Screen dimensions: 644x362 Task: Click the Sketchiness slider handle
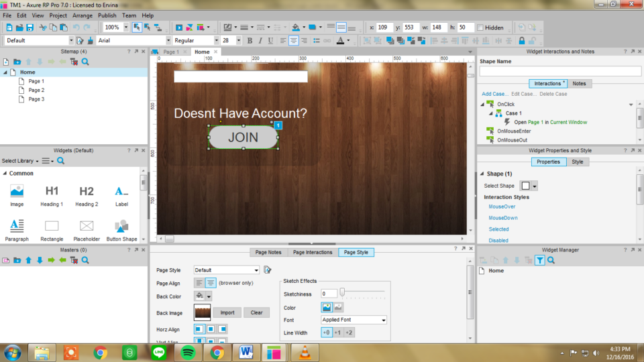[x=342, y=292]
